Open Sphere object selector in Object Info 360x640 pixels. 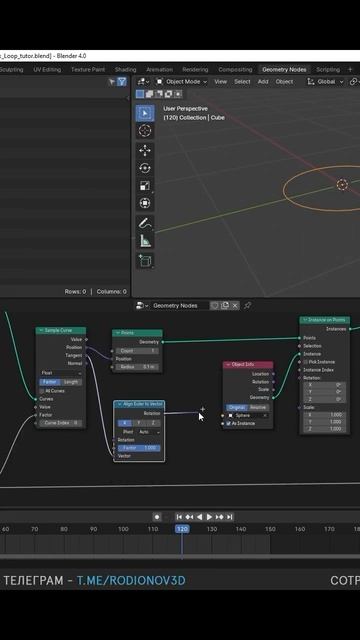pos(247,416)
